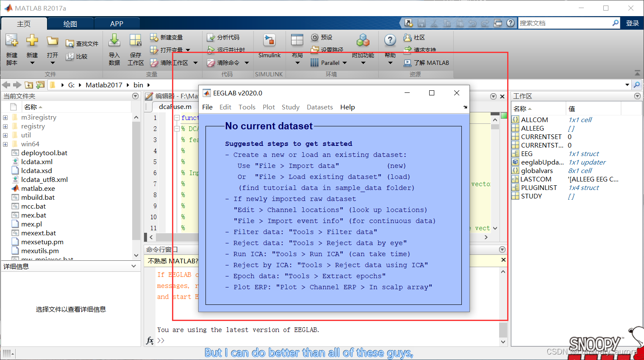The height and width of the screenshot is (360, 644).
Task: Select ALLCOM variable in Workspace
Action: [534, 120]
